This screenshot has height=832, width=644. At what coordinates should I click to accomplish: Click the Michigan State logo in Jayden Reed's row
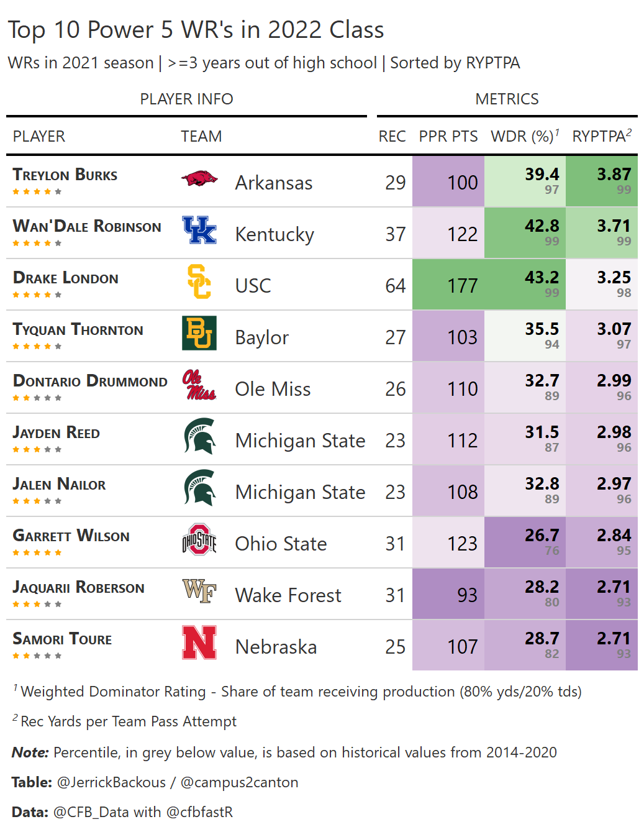coord(199,437)
